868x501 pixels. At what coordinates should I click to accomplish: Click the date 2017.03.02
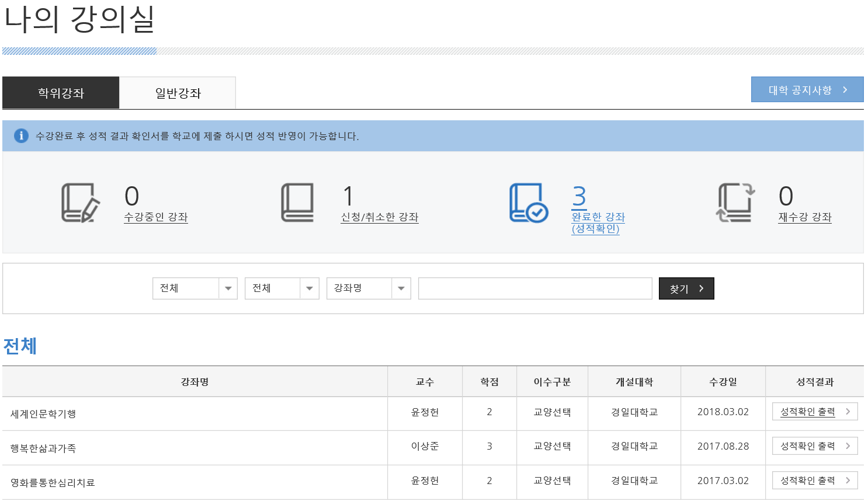point(723,481)
